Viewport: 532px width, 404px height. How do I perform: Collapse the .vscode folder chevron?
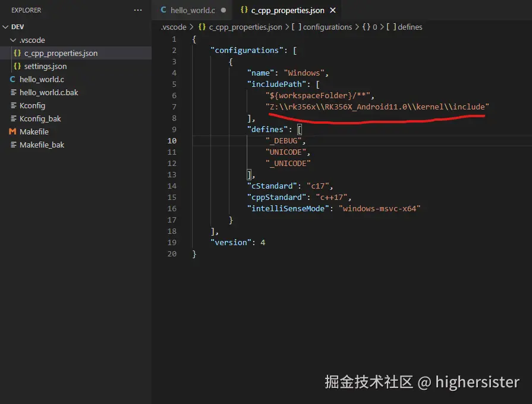pyautogui.click(x=13, y=40)
